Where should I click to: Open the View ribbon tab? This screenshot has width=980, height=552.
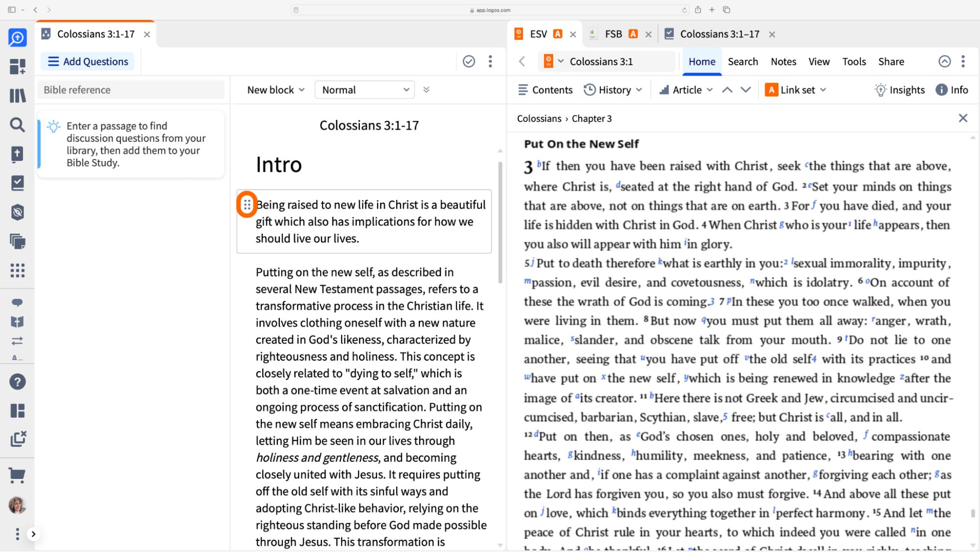tap(819, 61)
